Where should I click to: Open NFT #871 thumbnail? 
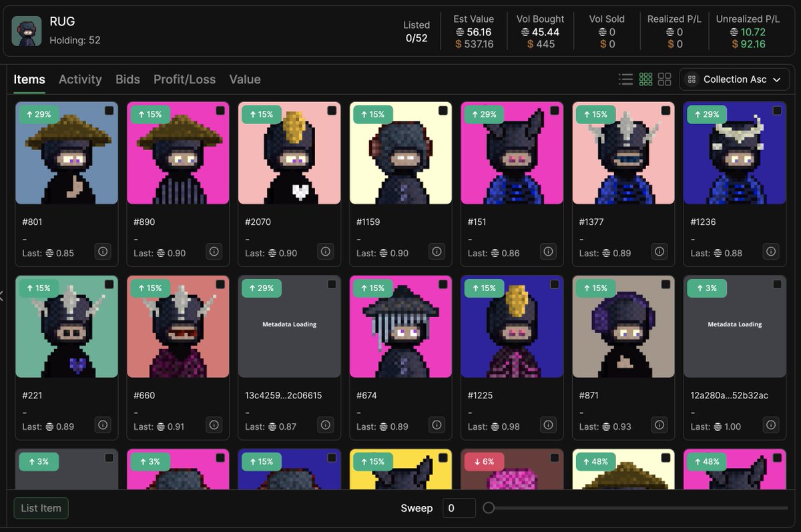pyautogui.click(x=624, y=326)
